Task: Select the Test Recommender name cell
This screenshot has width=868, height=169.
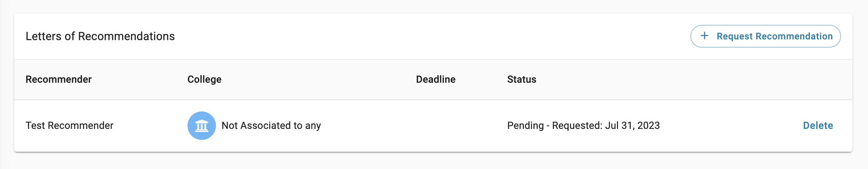Action: click(70, 125)
